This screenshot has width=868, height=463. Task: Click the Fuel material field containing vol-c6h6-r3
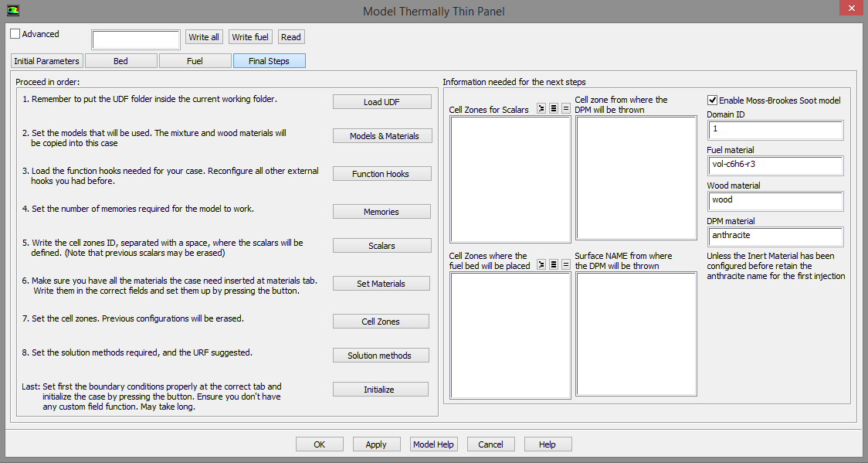tap(775, 165)
